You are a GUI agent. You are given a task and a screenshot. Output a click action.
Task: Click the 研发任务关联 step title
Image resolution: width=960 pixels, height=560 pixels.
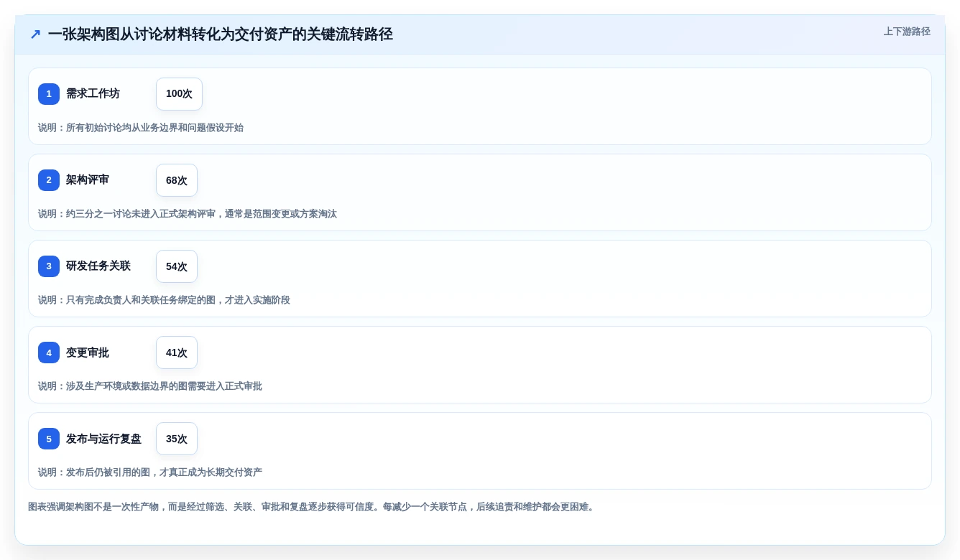click(98, 266)
